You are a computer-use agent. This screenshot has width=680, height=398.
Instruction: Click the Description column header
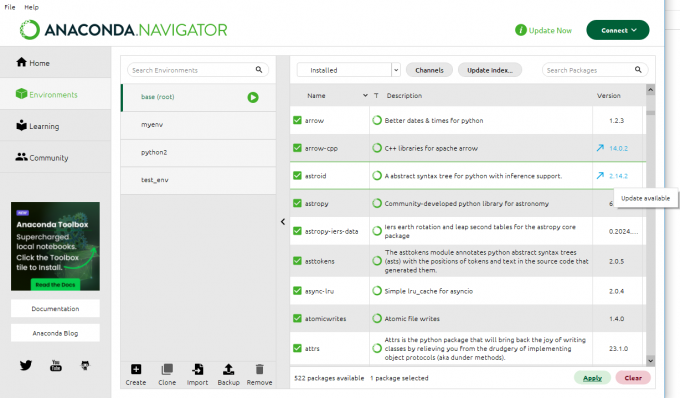coord(404,95)
